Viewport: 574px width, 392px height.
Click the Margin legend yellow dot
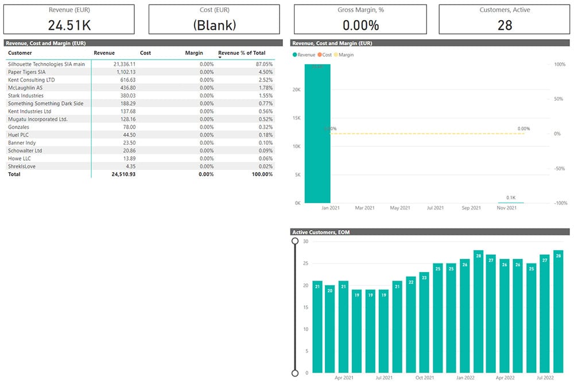336,55
